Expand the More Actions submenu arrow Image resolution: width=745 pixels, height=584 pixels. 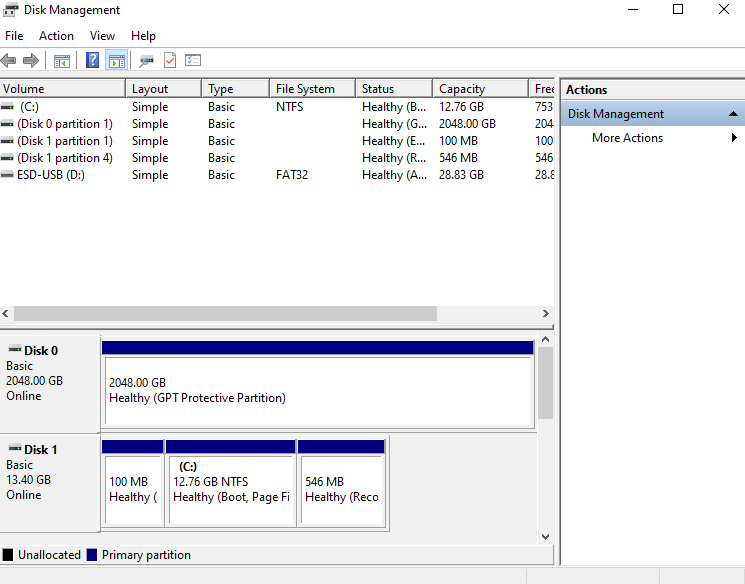734,138
